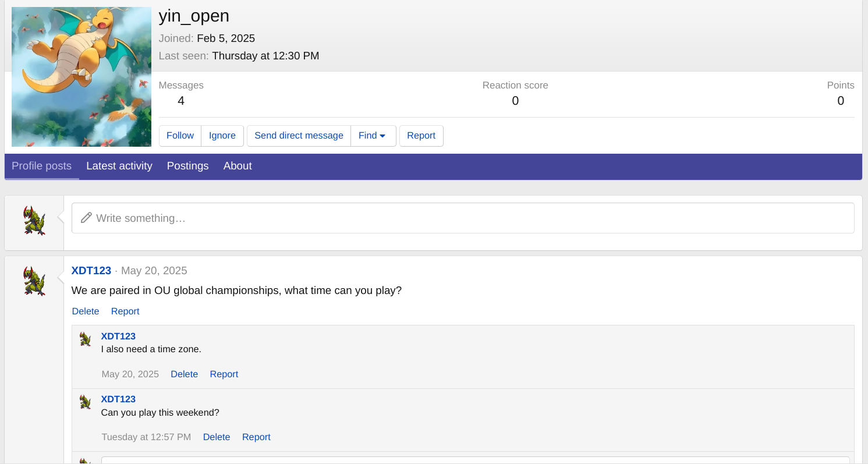Report the 'I also need a time zone' comment

click(224, 374)
